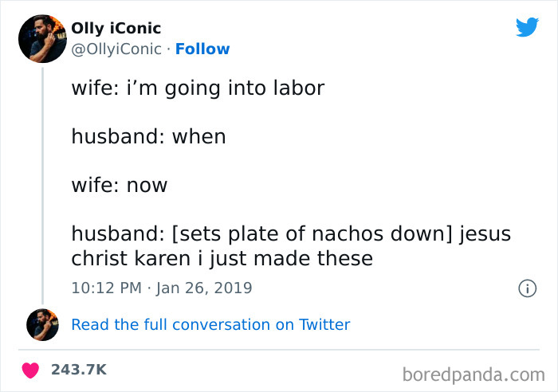Open the Olly iConic display name
558x392 pixels.
click(116, 29)
